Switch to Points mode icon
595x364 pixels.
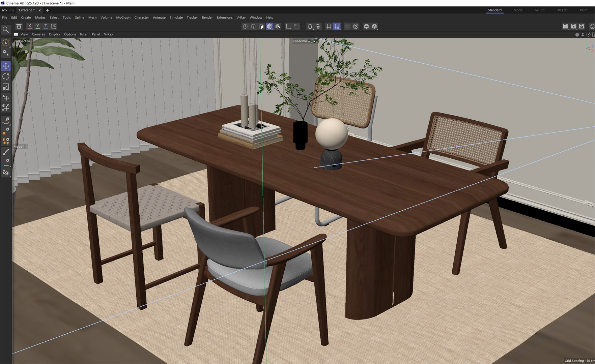point(245,26)
